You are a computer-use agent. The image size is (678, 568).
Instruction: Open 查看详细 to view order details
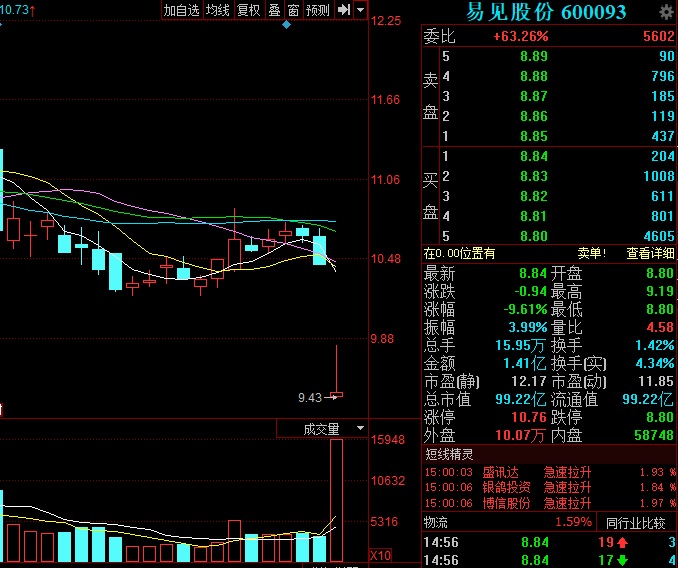click(x=650, y=254)
